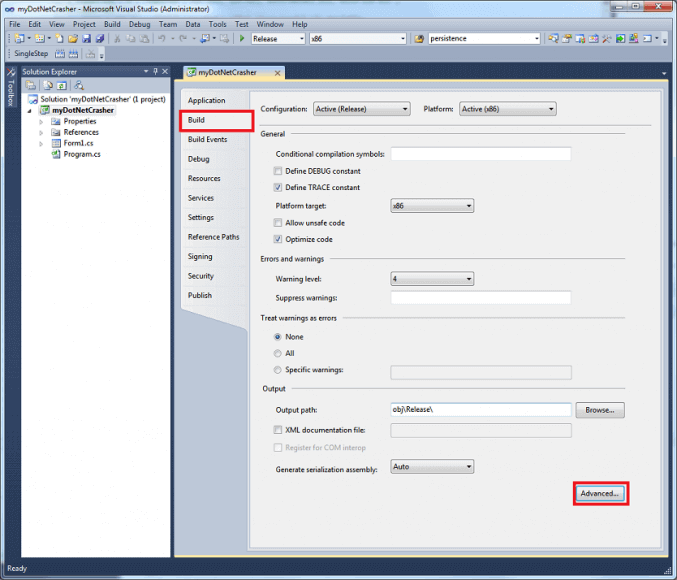The height and width of the screenshot is (580, 677).
Task: Click the Browse... button for output path
Action: click(599, 410)
